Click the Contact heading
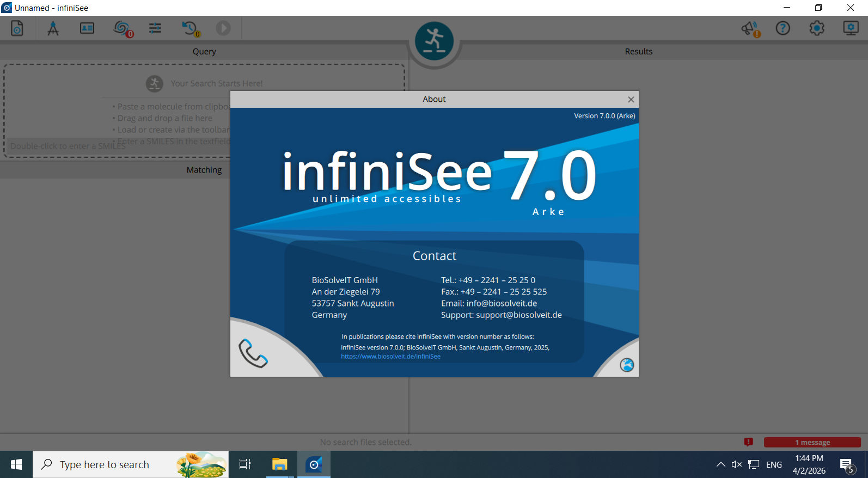Image resolution: width=868 pixels, height=478 pixels. 434,256
